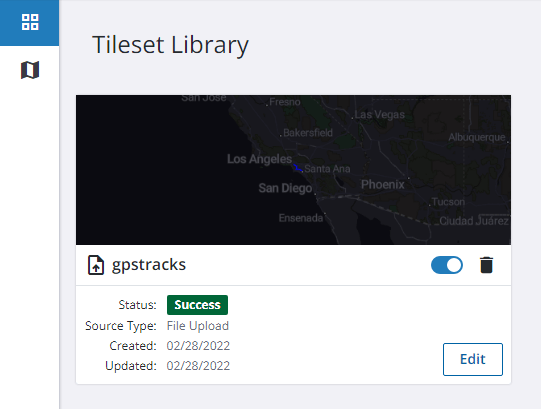Image resolution: width=541 pixels, height=409 pixels.
Task: Click the Created date 02/28/2022
Action: pos(198,346)
